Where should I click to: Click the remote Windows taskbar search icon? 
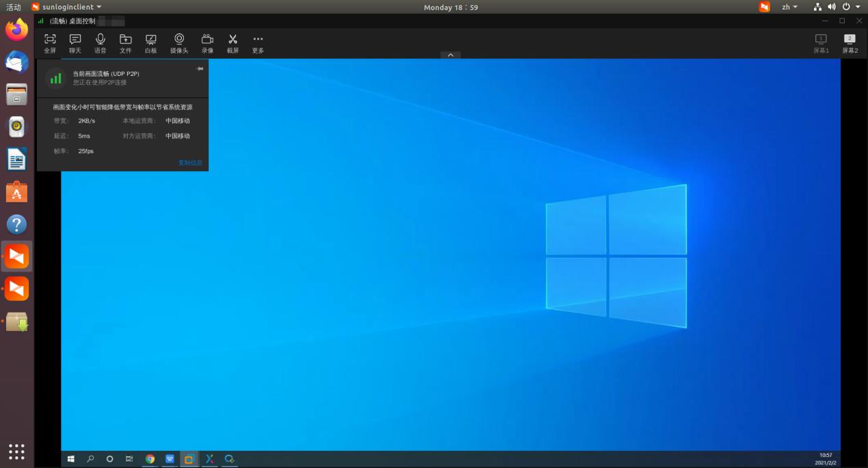(90, 458)
